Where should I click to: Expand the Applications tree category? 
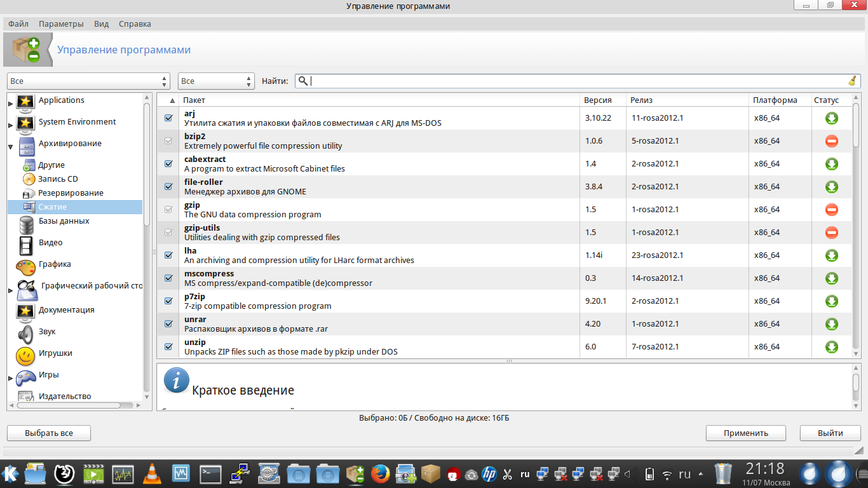pyautogui.click(x=10, y=102)
